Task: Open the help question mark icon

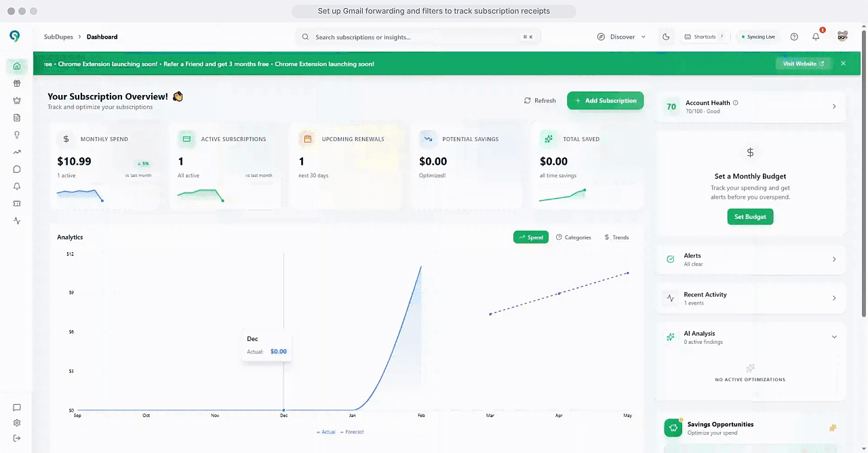Action: [794, 37]
